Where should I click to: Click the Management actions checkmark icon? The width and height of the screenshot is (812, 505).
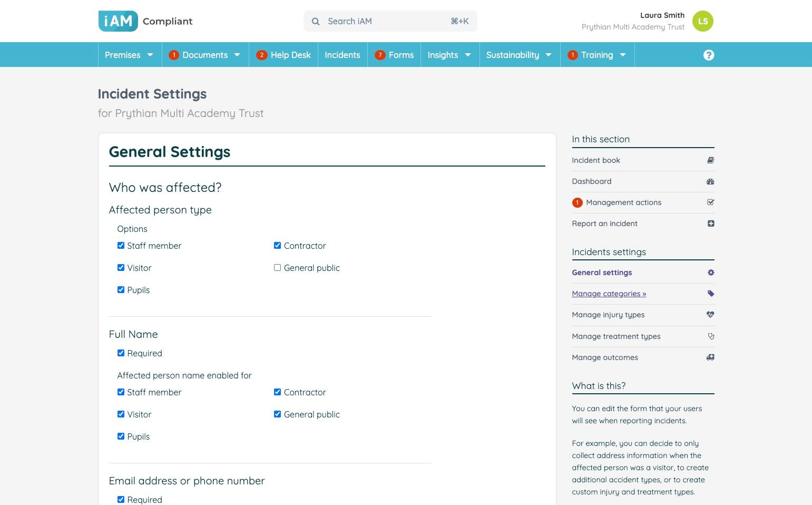pyautogui.click(x=710, y=202)
